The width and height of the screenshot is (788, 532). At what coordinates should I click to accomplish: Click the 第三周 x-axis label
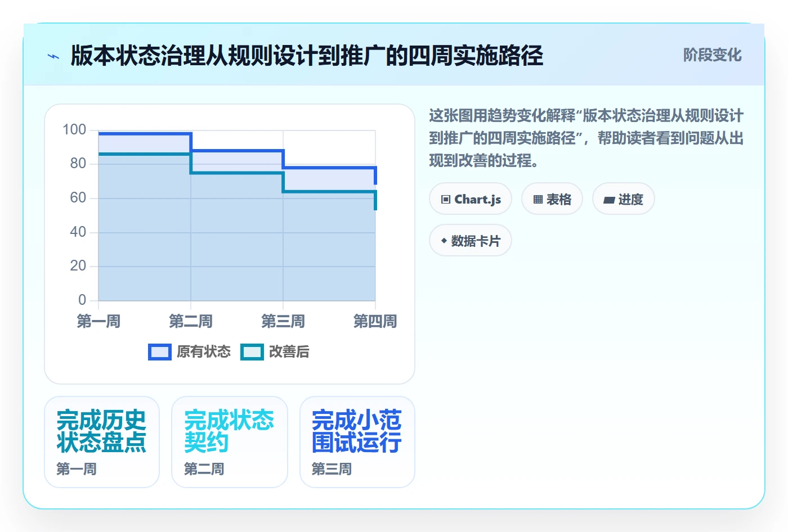[283, 322]
